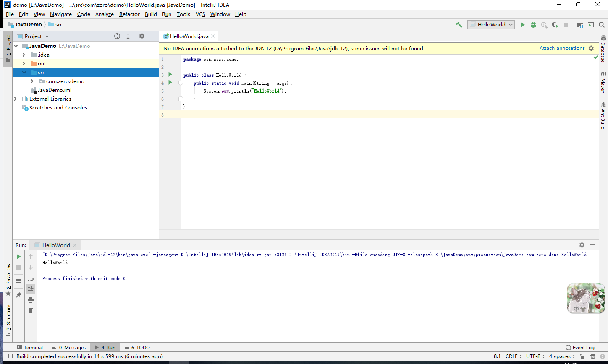Click Up the Stack Trace arrow

click(31, 256)
